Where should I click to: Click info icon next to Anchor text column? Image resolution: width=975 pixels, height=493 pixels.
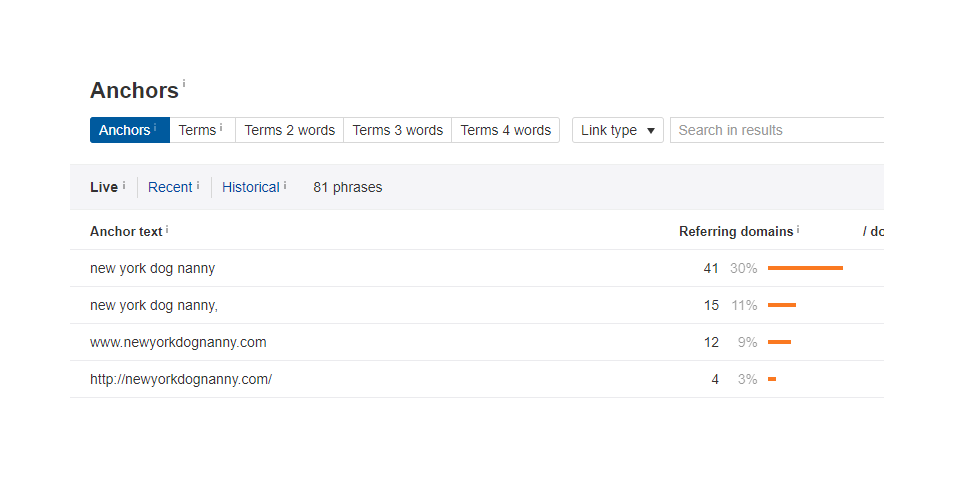tap(167, 230)
